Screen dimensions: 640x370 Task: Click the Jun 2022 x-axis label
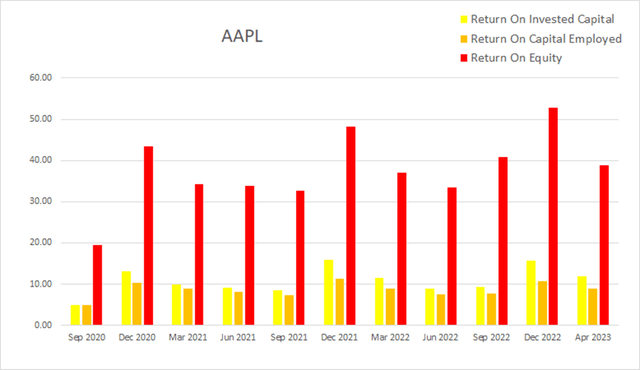point(440,337)
